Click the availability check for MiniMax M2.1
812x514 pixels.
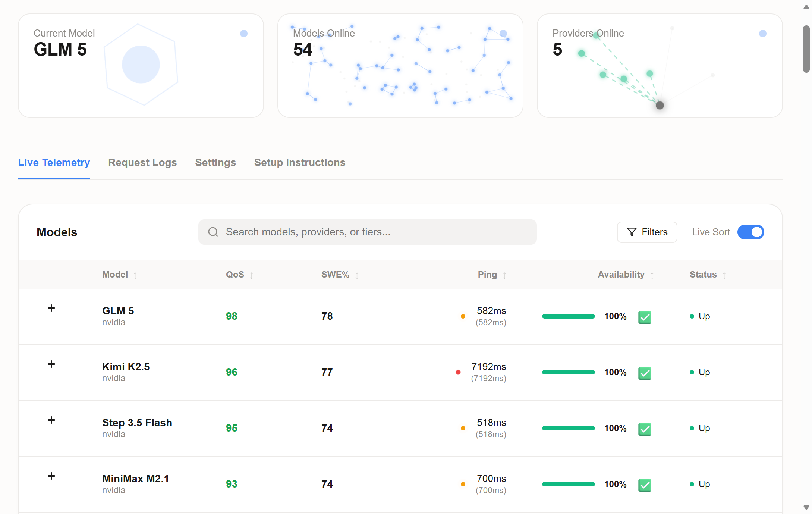pos(645,485)
